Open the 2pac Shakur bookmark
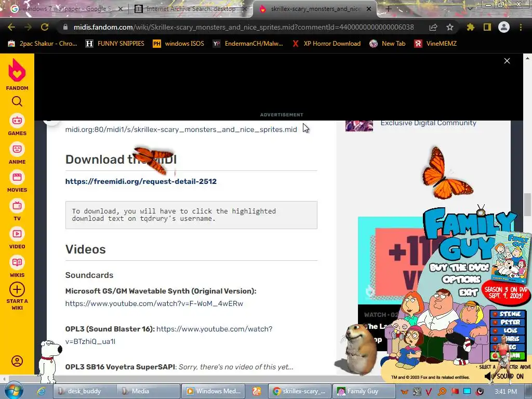Screen dimensions: 532x399 (x=43, y=44)
